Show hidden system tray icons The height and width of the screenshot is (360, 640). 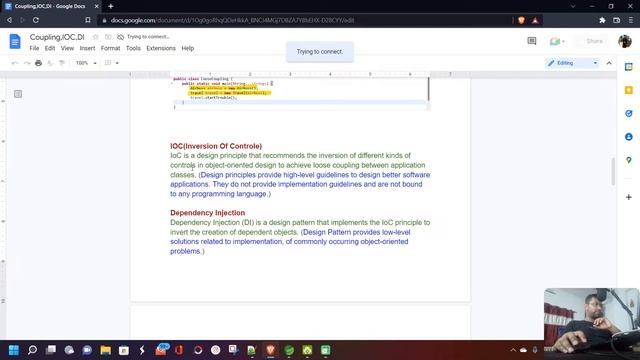(x=513, y=350)
